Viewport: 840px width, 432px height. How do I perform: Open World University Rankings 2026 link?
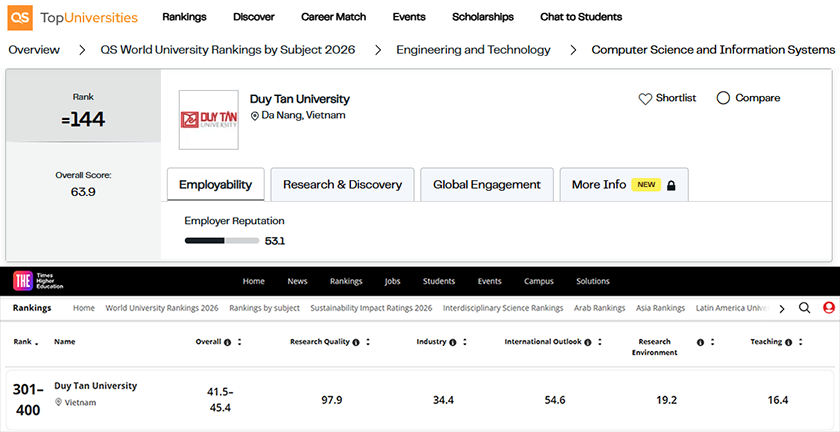(x=162, y=308)
